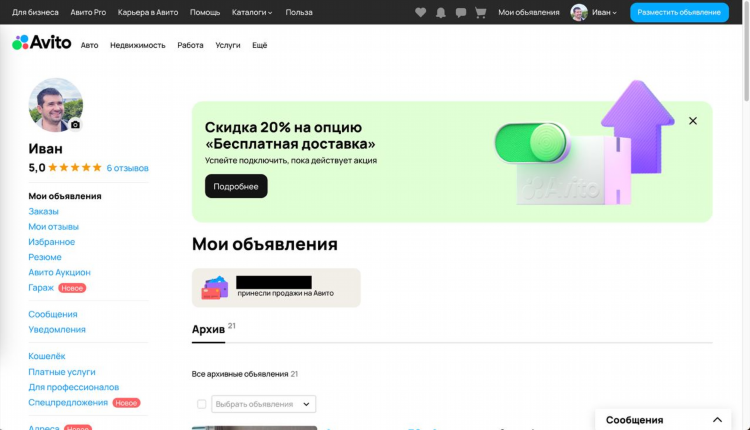Click the sales earnings card
Screen dimensions: 750x430
(x=276, y=287)
